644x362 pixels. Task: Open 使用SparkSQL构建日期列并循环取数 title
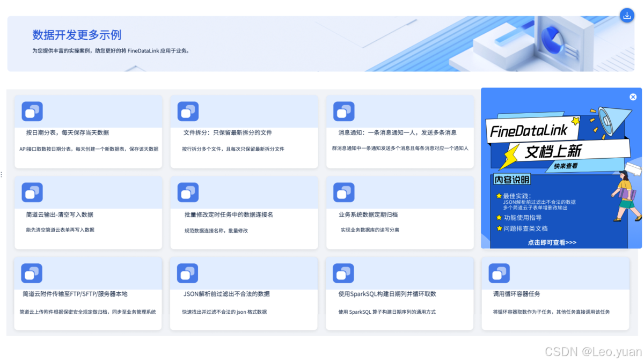387,294
